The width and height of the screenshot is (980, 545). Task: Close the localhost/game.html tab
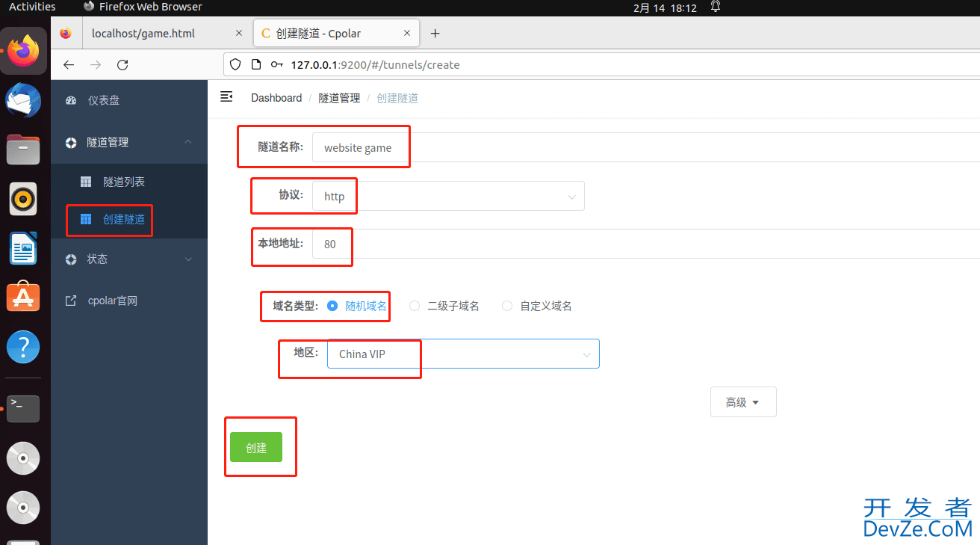click(239, 34)
